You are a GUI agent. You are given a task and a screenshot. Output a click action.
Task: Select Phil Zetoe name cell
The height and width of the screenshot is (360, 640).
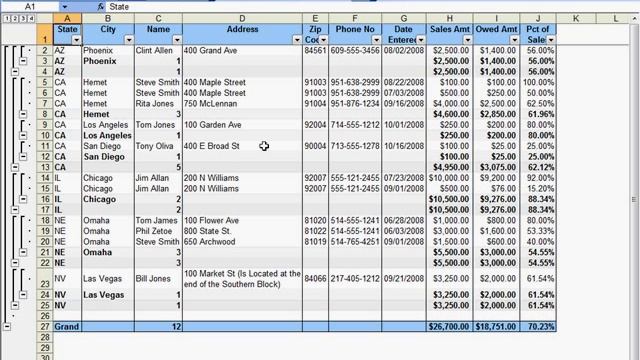pyautogui.click(x=158, y=231)
